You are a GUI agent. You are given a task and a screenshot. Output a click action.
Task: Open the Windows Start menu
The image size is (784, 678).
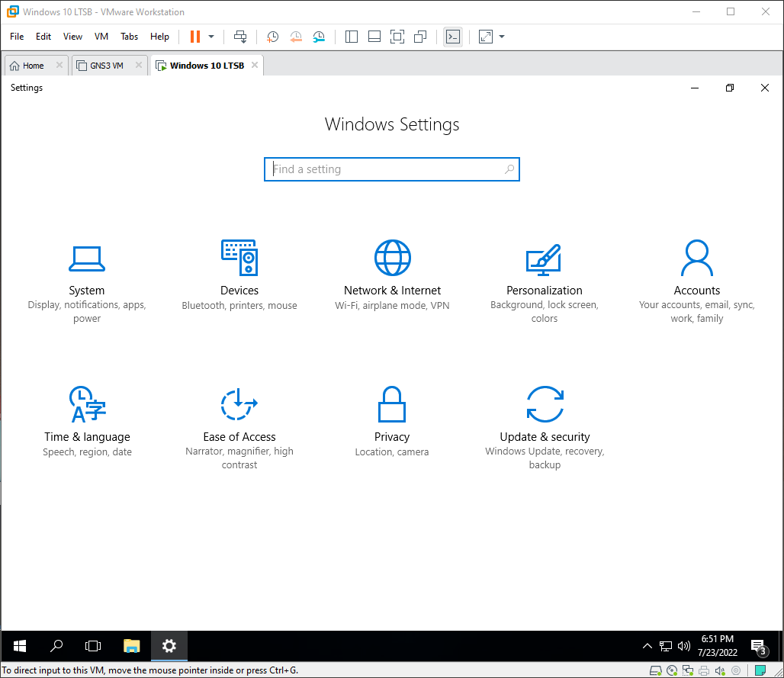[x=20, y=646]
